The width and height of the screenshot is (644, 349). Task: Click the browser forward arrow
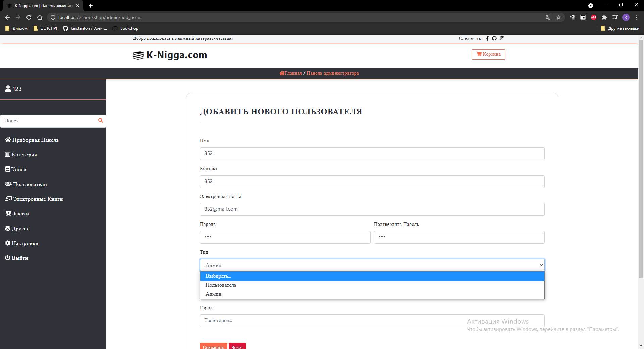click(18, 17)
